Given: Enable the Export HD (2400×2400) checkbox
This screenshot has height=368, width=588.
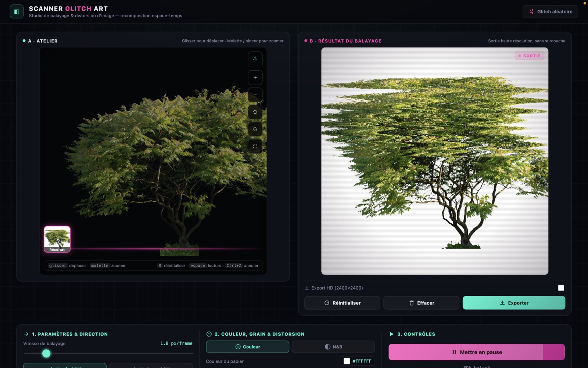Looking at the screenshot, I should 561,288.
